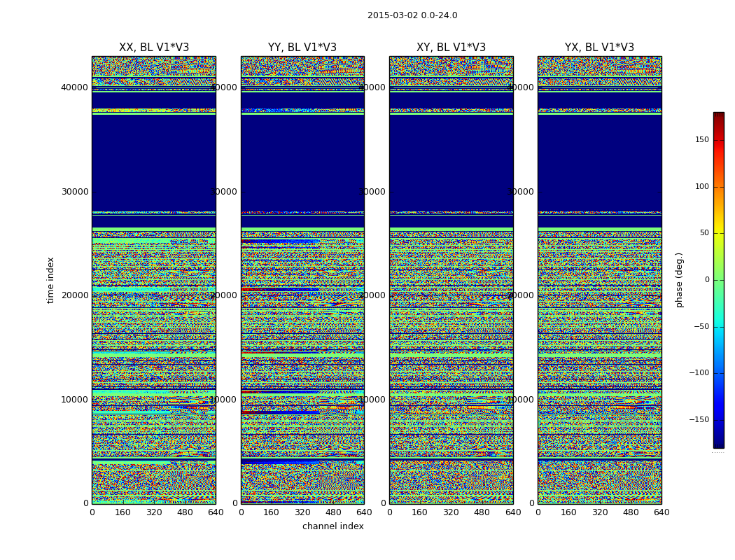
Task: Click x-axis tick "480" under YX plot
Action: [x=631, y=512]
